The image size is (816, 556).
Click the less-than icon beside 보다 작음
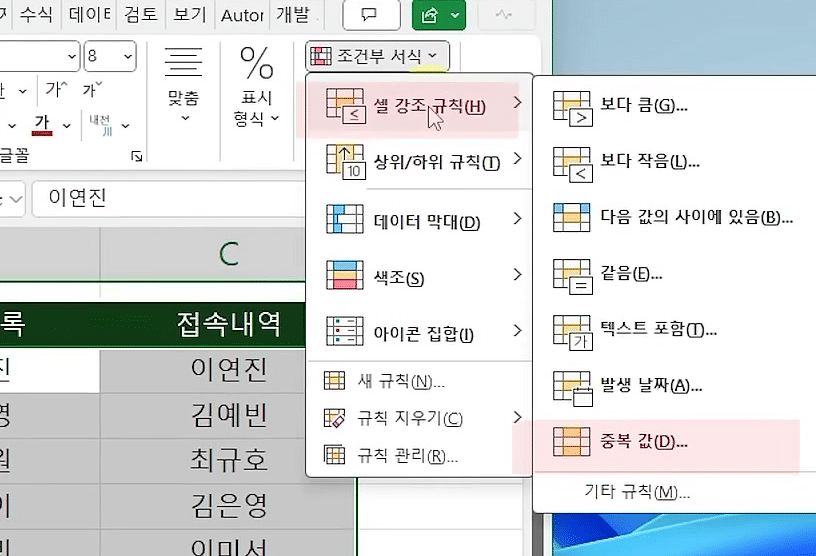click(572, 165)
